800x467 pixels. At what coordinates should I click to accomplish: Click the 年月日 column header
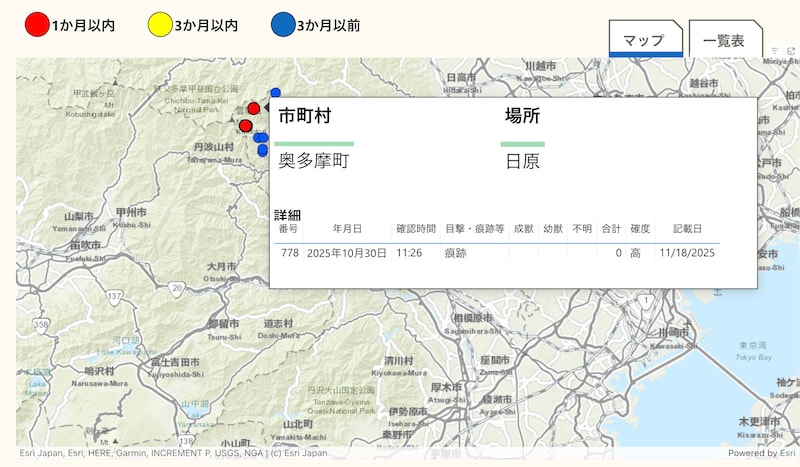coord(347,229)
